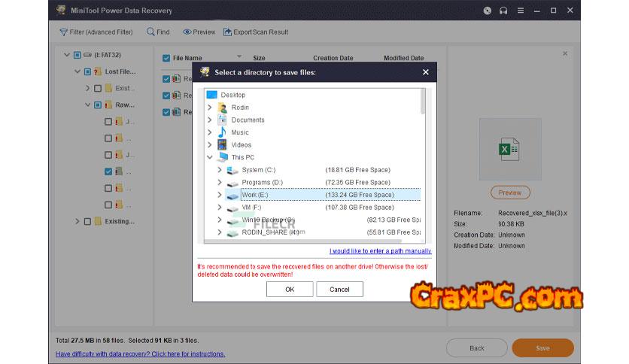Expand the Exist... folder node

coord(87,88)
